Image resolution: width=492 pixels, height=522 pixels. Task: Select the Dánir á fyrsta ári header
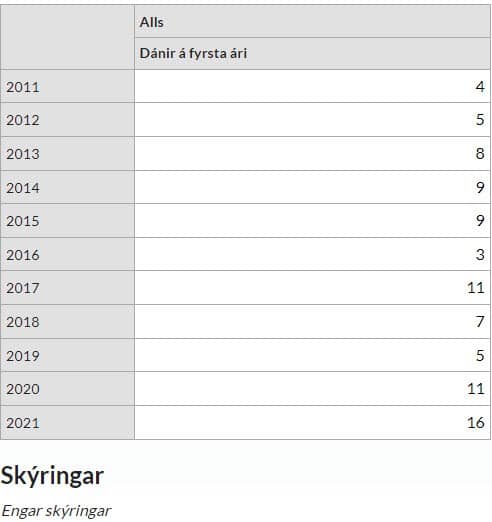[312, 54]
